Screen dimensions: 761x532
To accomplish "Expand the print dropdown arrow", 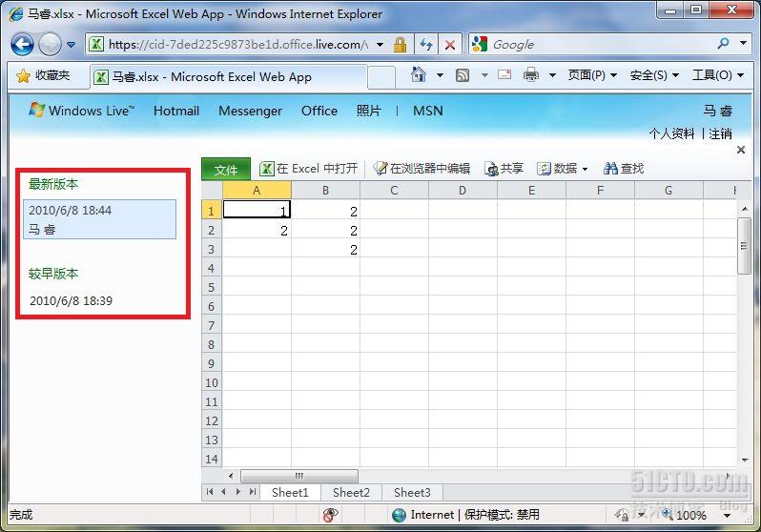I will coord(552,75).
